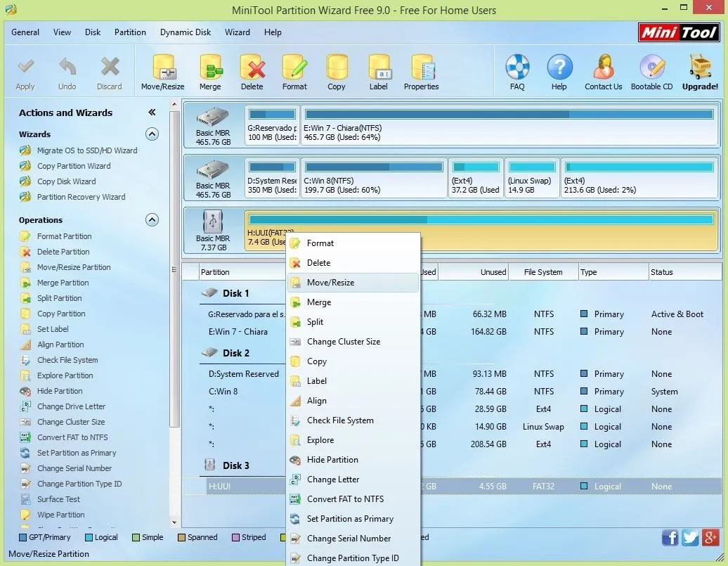The height and width of the screenshot is (566, 728).
Task: Click the Delete partition toolbar icon
Action: [252, 72]
